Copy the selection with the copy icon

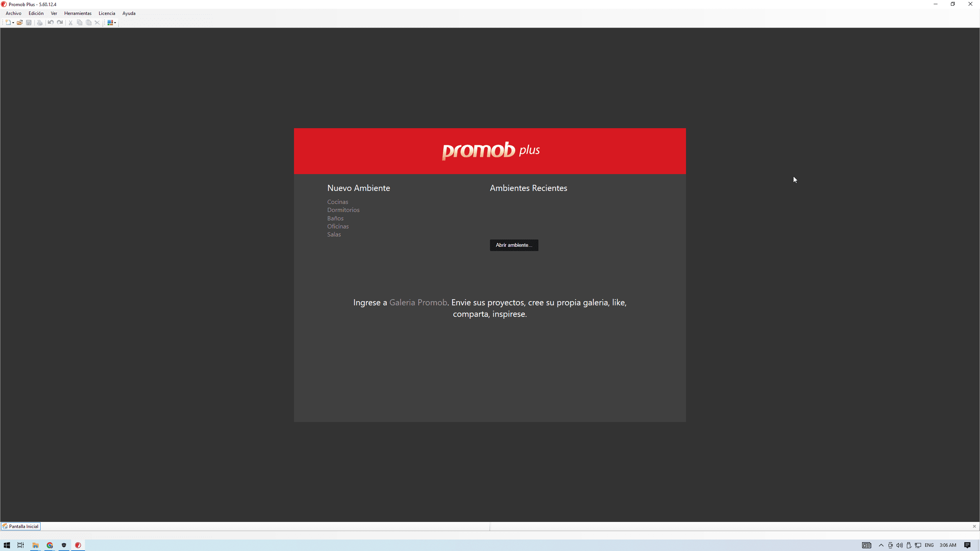coord(80,23)
